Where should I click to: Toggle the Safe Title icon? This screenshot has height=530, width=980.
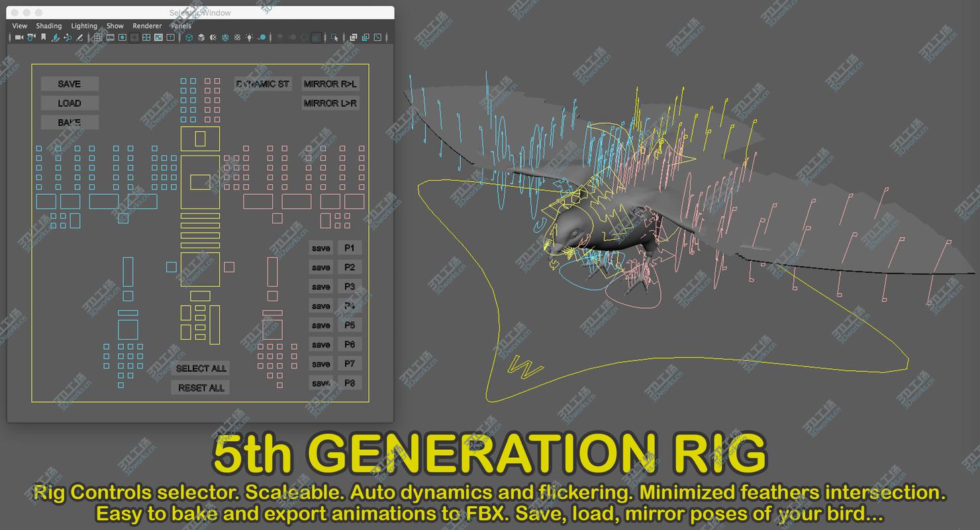[x=170, y=38]
